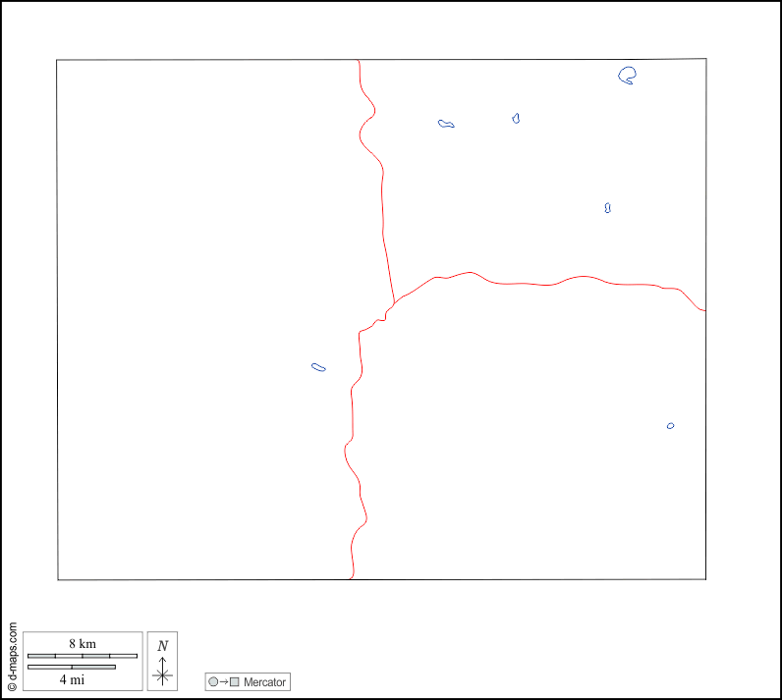The width and height of the screenshot is (782, 700).
Task: Select the red boundary running south to the bottom edge
Action: click(354, 442)
